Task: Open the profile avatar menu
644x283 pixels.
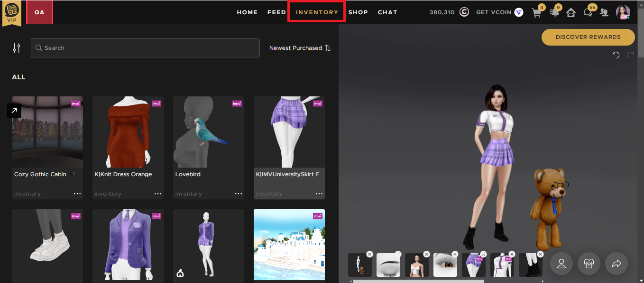Action: 623,12
